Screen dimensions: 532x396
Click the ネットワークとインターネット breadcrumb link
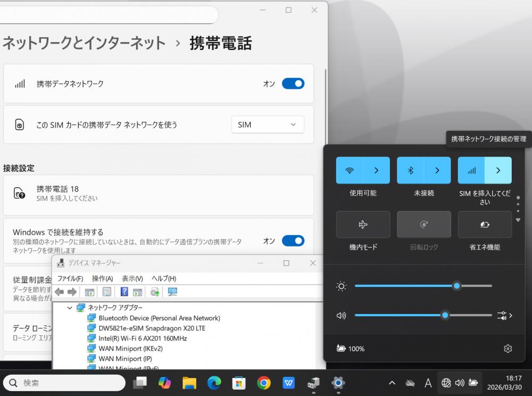(84, 43)
